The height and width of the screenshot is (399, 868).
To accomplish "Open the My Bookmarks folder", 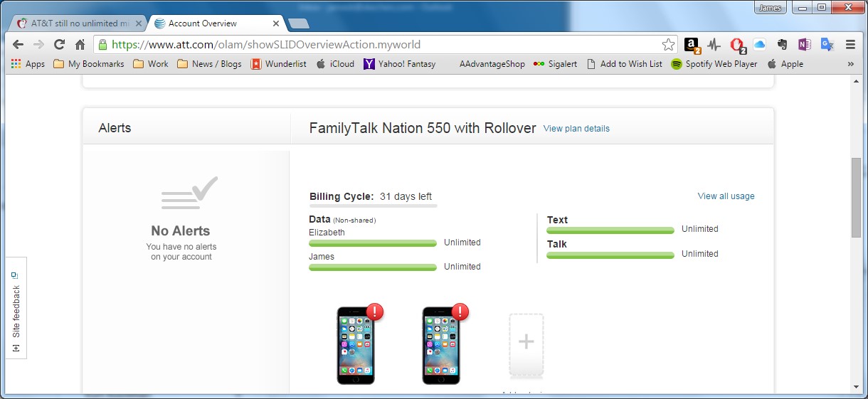I will (x=89, y=63).
